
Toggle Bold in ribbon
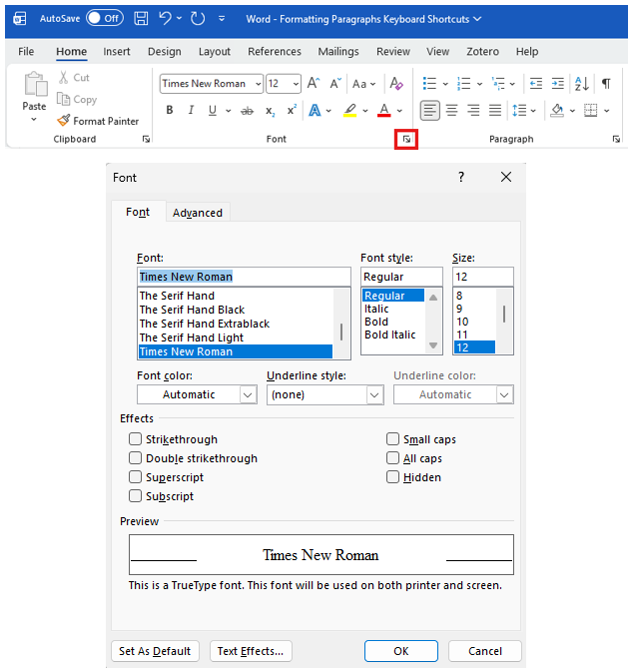click(x=170, y=110)
